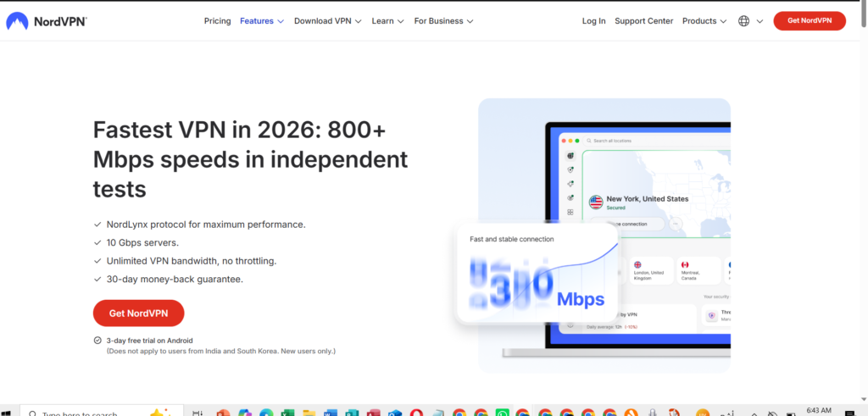The width and height of the screenshot is (868, 416).
Task: Expand the Features dropdown menu
Action: click(x=262, y=21)
